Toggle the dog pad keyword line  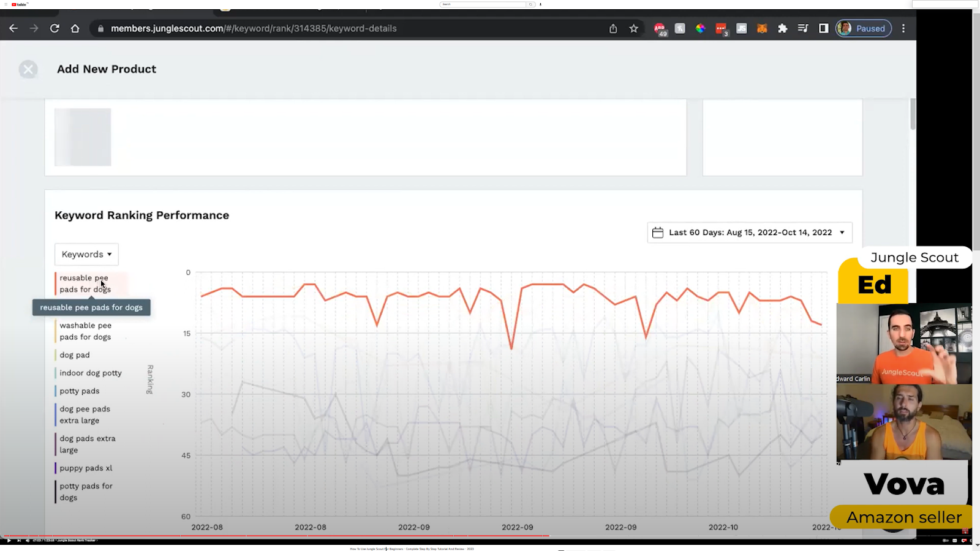coord(73,355)
